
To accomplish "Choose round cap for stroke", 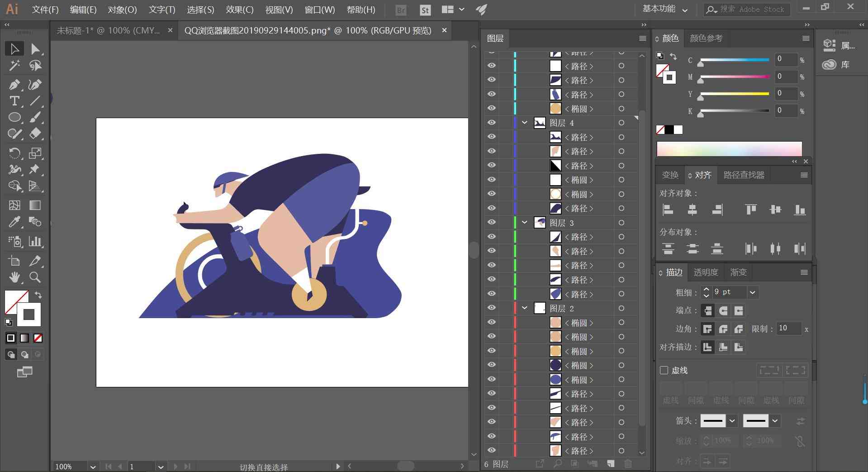I will pyautogui.click(x=723, y=310).
